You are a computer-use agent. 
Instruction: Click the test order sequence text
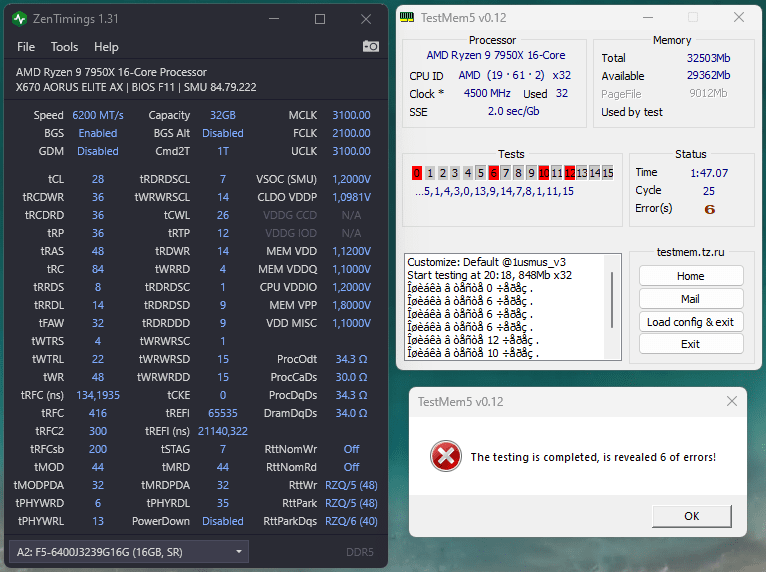tap(494, 191)
